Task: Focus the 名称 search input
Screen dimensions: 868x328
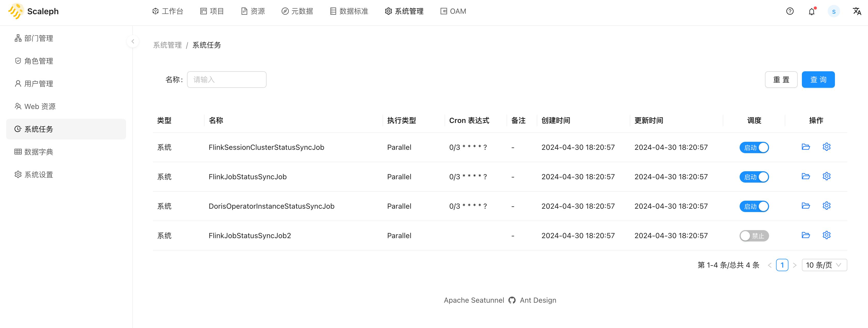Action: [227, 80]
